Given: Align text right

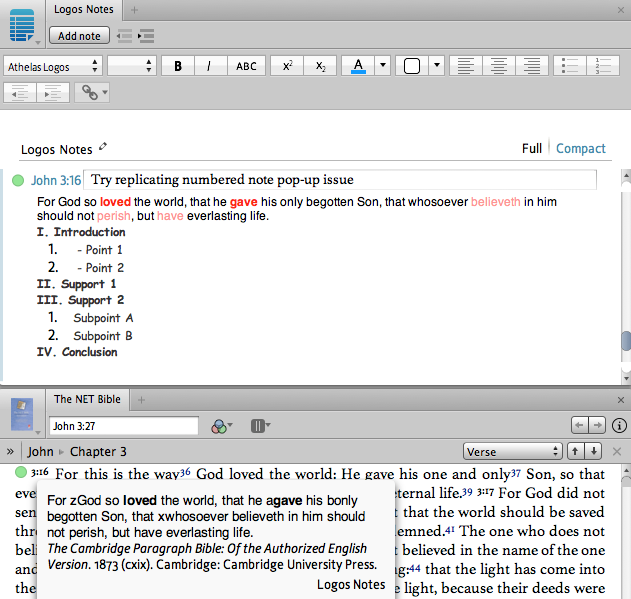Looking at the screenshot, I should pos(532,66).
